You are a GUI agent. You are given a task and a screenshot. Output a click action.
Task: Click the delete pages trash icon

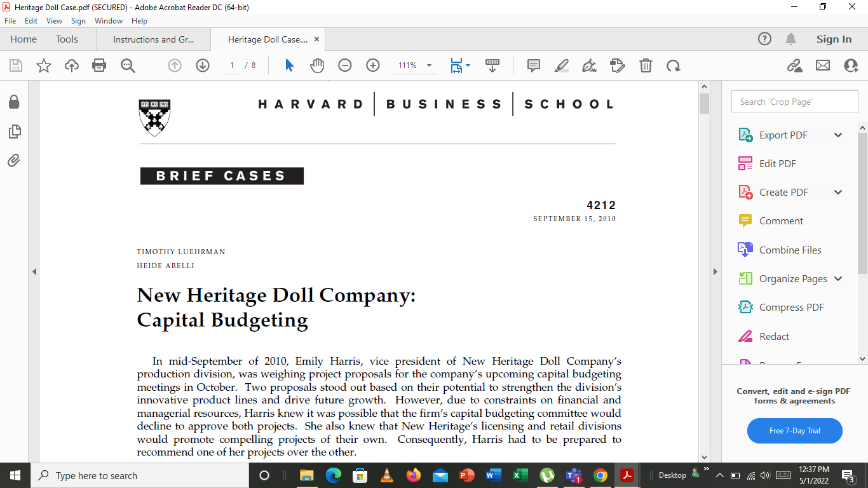pyautogui.click(x=645, y=65)
